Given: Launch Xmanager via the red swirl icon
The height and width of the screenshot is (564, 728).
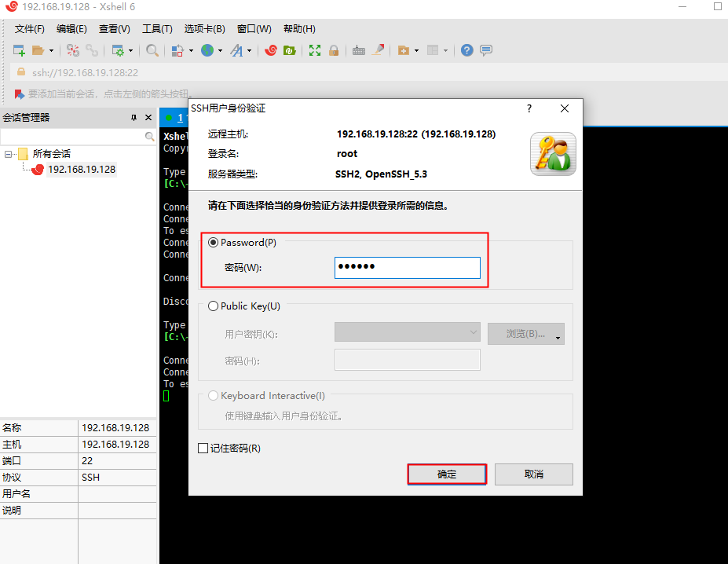Looking at the screenshot, I should tap(271, 50).
